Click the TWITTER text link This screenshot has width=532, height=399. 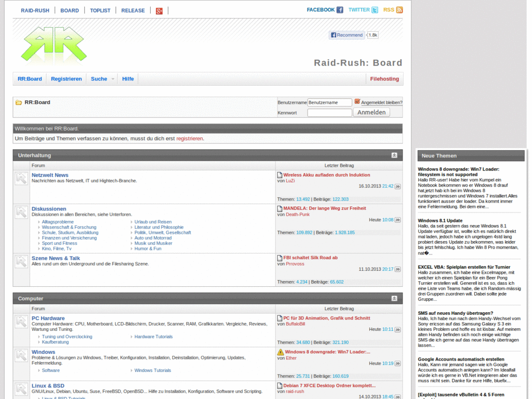[x=359, y=10]
